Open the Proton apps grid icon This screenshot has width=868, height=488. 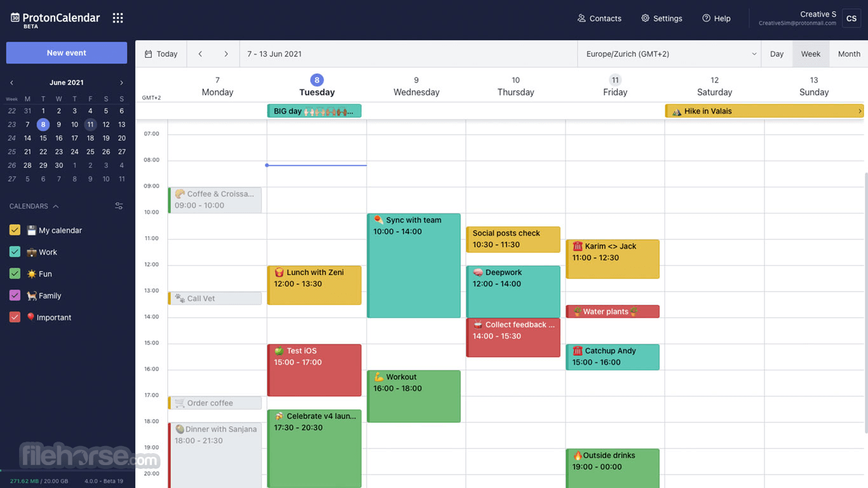tap(118, 18)
